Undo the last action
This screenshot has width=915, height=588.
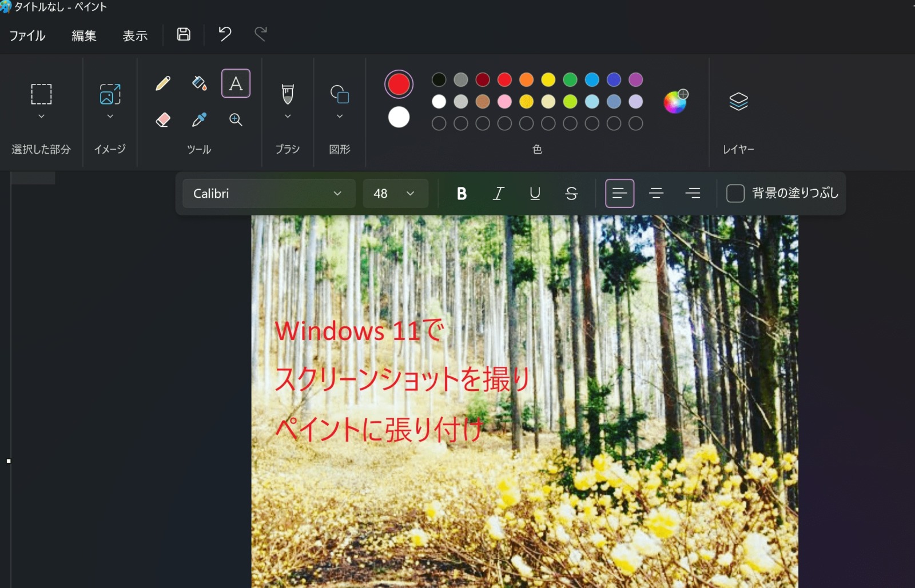(x=225, y=34)
